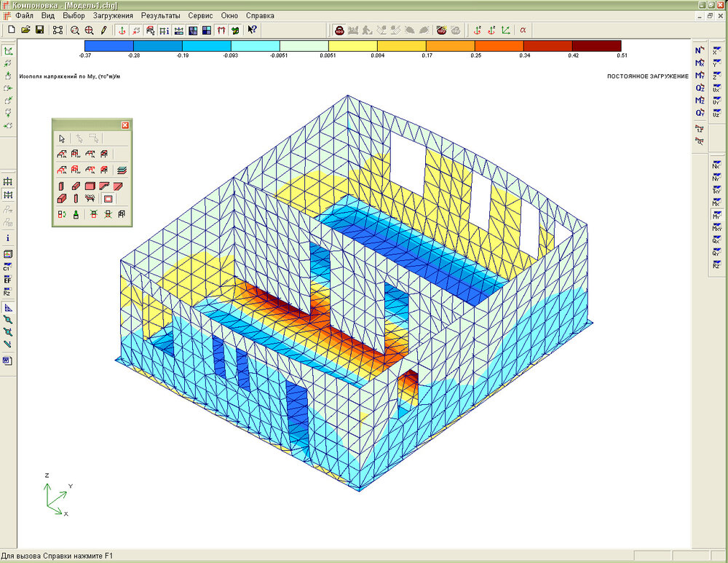Select the zoom crosshair magnifier icon
728x563 pixels.
89,30
